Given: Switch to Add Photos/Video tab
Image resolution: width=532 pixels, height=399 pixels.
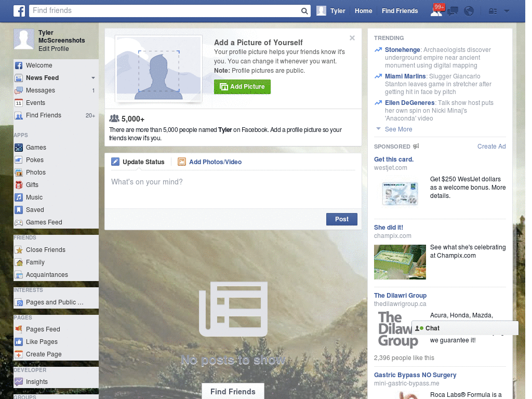Looking at the screenshot, I should tap(210, 162).
